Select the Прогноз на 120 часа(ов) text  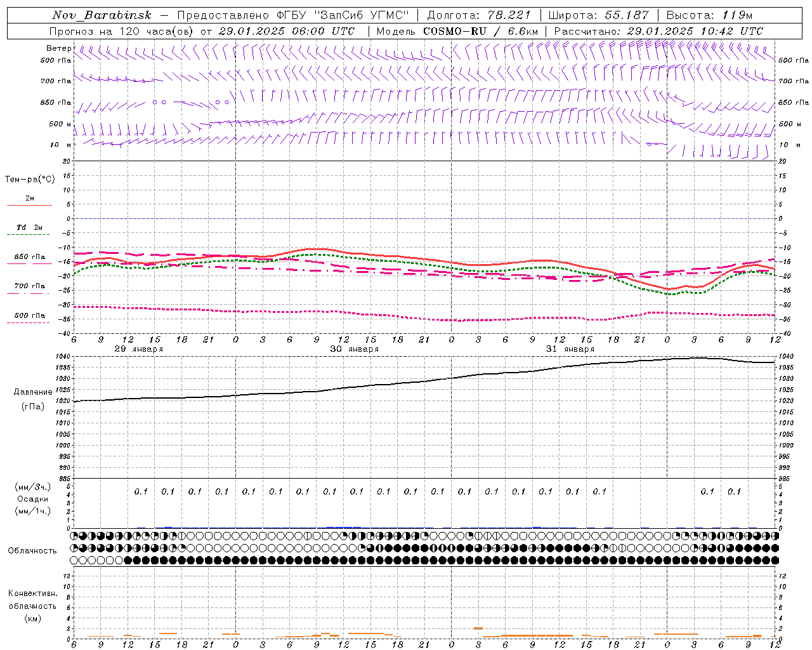coord(122,31)
